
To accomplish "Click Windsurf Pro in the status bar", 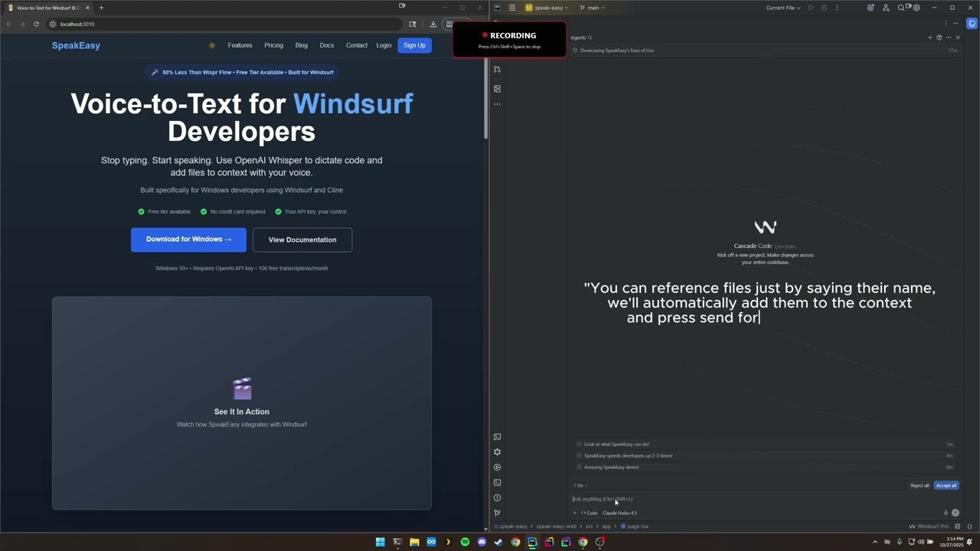I will coord(928,527).
